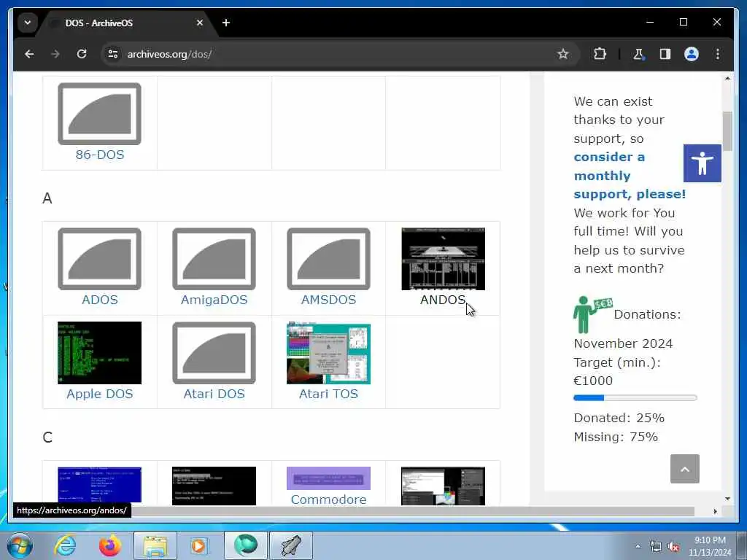747x560 pixels.
Task: Click the ADOS placeholder image
Action: [99, 259]
